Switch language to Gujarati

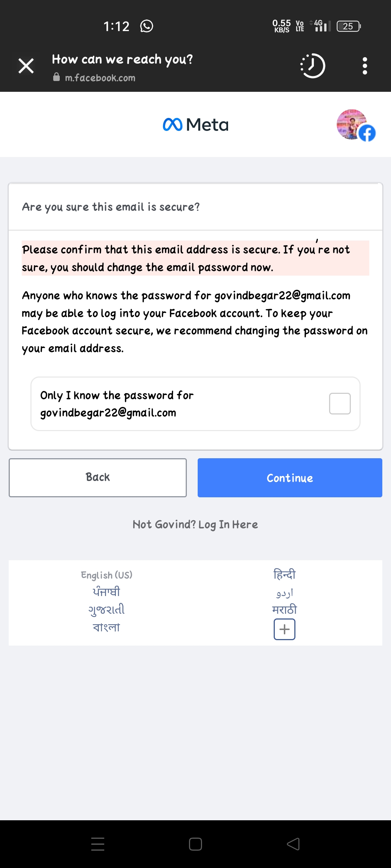click(x=106, y=610)
